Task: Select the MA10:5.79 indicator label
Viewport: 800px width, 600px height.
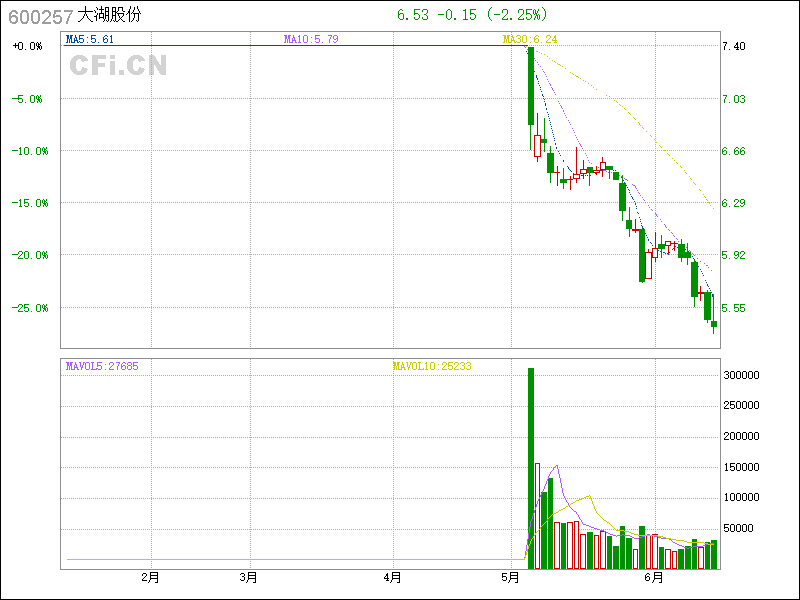Action: 311,39
